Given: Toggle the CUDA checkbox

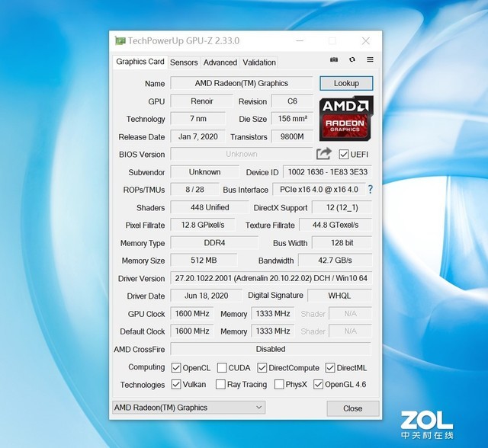Looking at the screenshot, I should [222, 367].
